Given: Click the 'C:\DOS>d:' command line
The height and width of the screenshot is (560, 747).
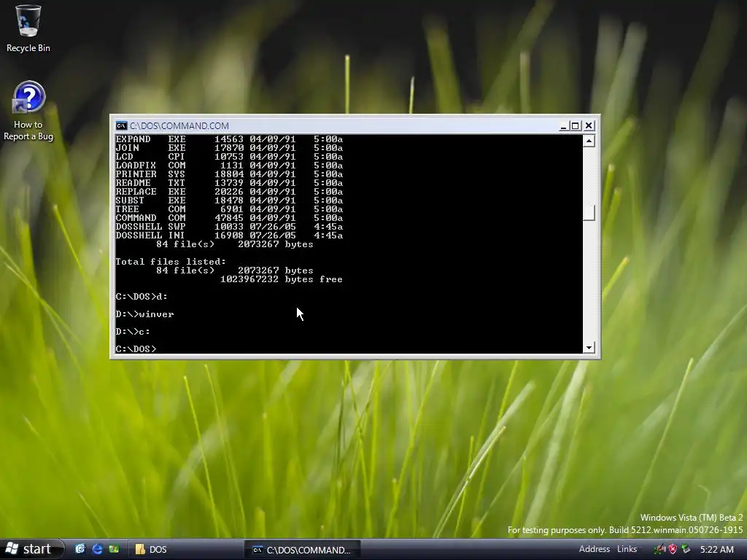Looking at the screenshot, I should click(142, 297).
